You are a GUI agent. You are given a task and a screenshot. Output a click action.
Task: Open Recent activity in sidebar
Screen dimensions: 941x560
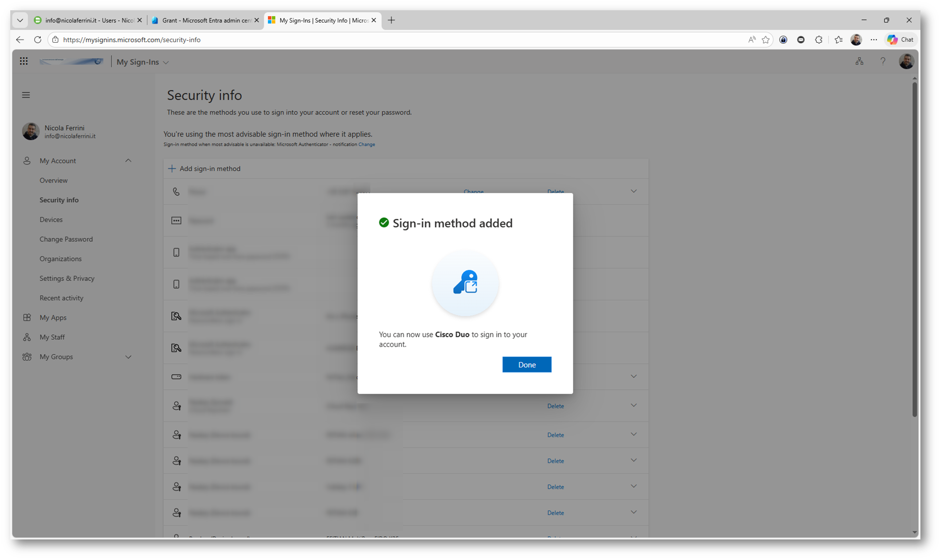[61, 298]
